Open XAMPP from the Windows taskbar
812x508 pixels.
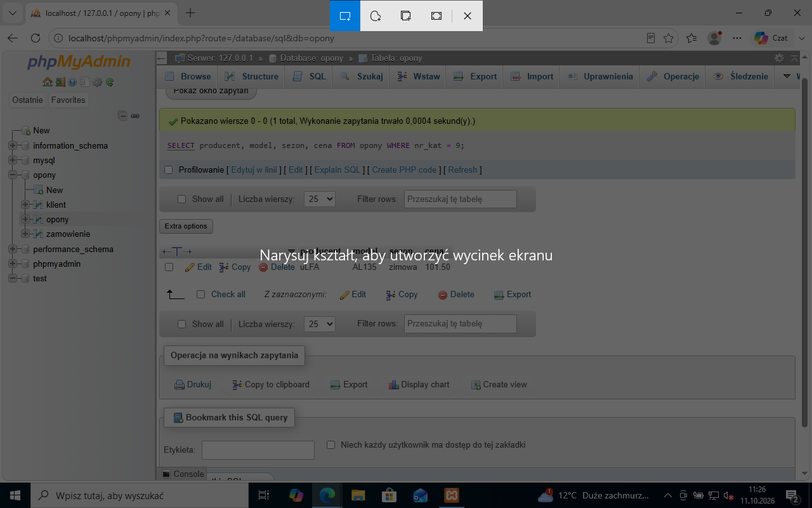coord(452,495)
